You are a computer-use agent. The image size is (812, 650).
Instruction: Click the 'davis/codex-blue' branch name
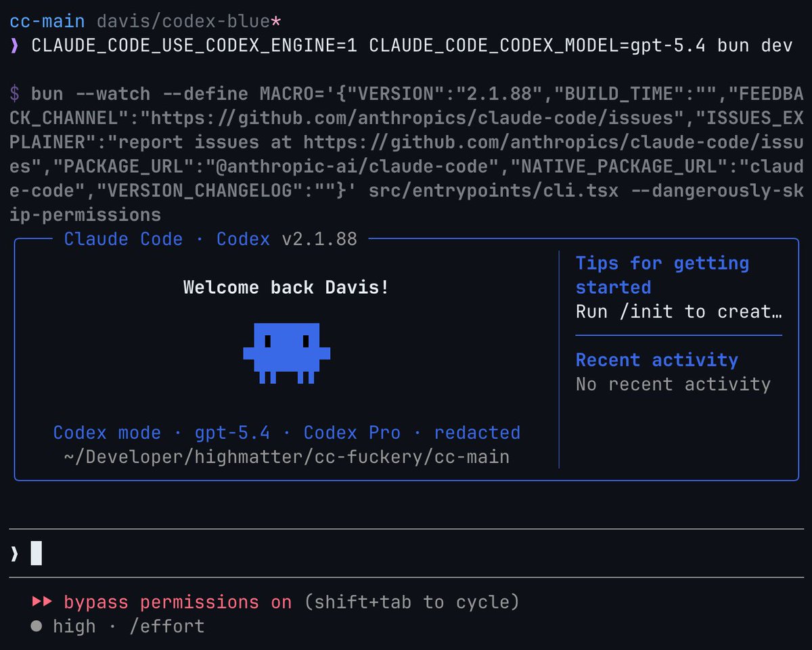coord(183,21)
